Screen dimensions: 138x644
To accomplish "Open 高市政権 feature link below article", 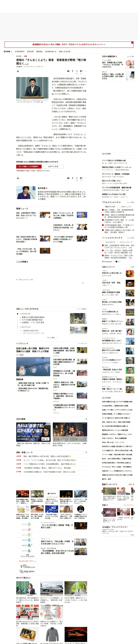I will [x=42, y=188].
